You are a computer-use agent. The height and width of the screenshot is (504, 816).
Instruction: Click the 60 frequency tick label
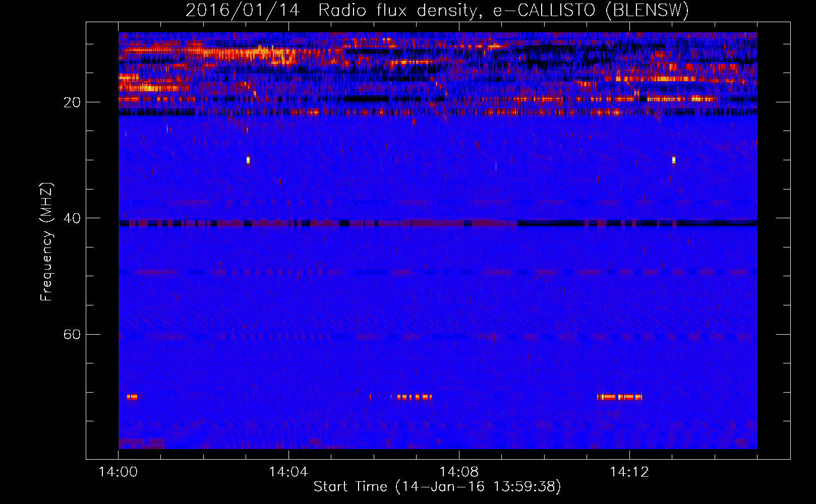[x=72, y=334]
